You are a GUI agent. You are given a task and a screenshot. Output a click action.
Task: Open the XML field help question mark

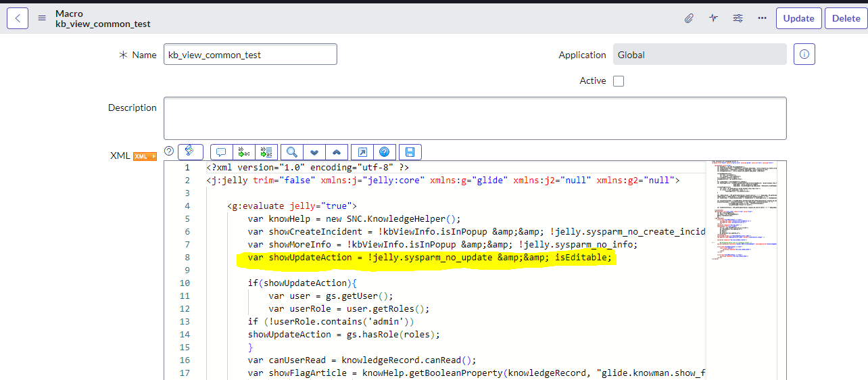coord(169,151)
